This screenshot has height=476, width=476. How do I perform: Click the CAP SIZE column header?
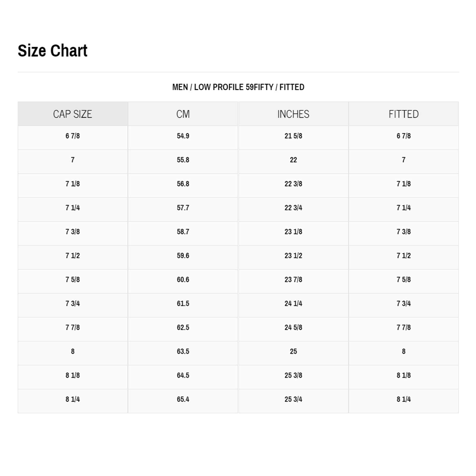(x=73, y=114)
